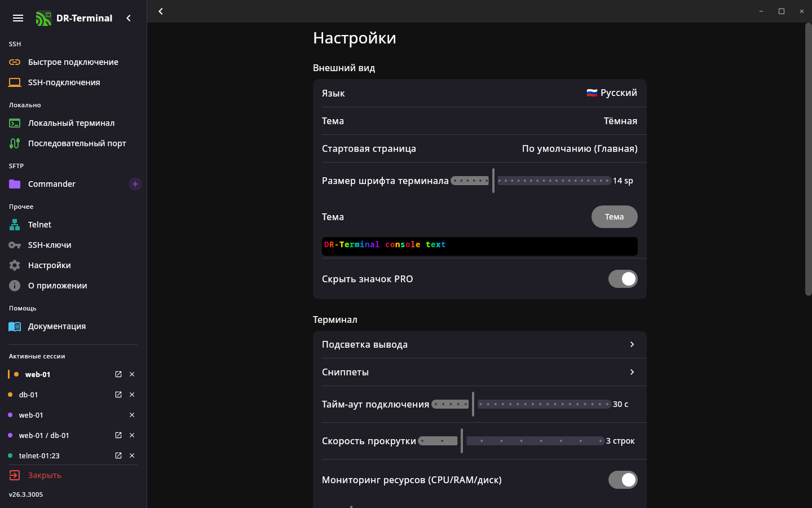812x508 pixels.
Task: Open Локальный терминал menu item
Action: pyautogui.click(x=73, y=123)
